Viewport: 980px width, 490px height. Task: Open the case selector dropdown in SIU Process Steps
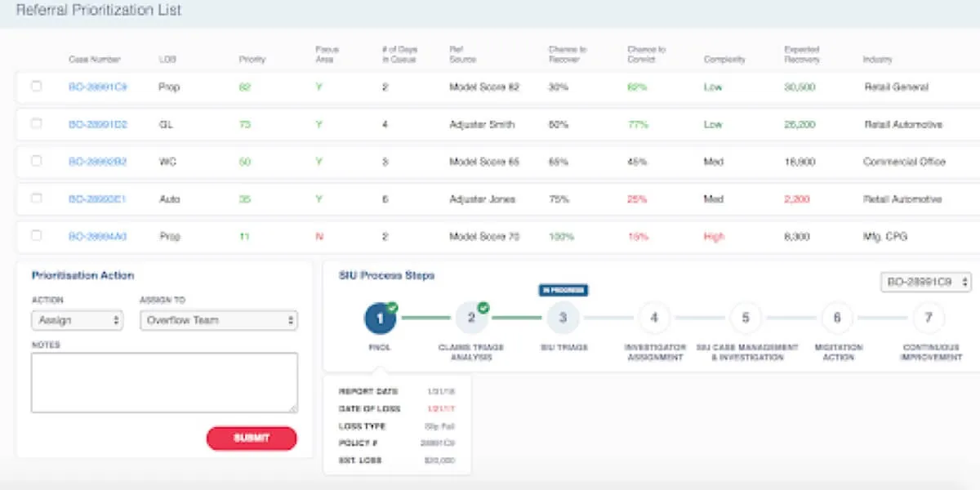pyautogui.click(x=925, y=282)
